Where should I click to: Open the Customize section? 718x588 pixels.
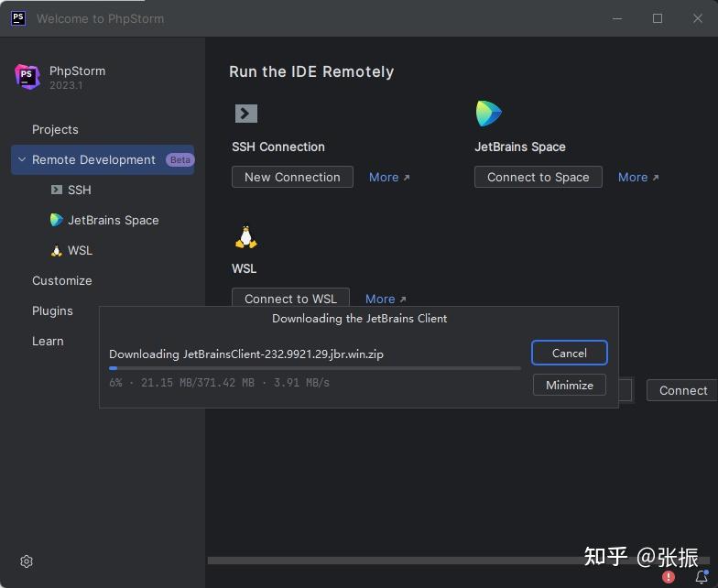[62, 280]
